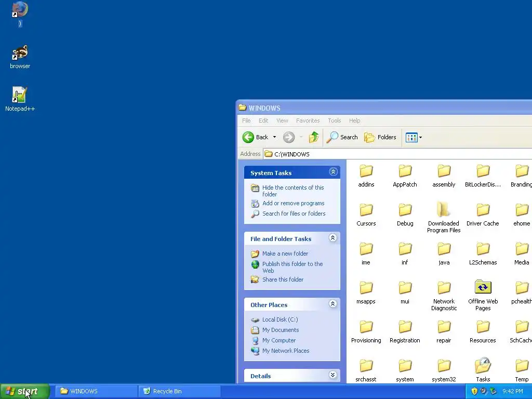
Task: Select the Tasks scheduled folder
Action: [483, 370]
